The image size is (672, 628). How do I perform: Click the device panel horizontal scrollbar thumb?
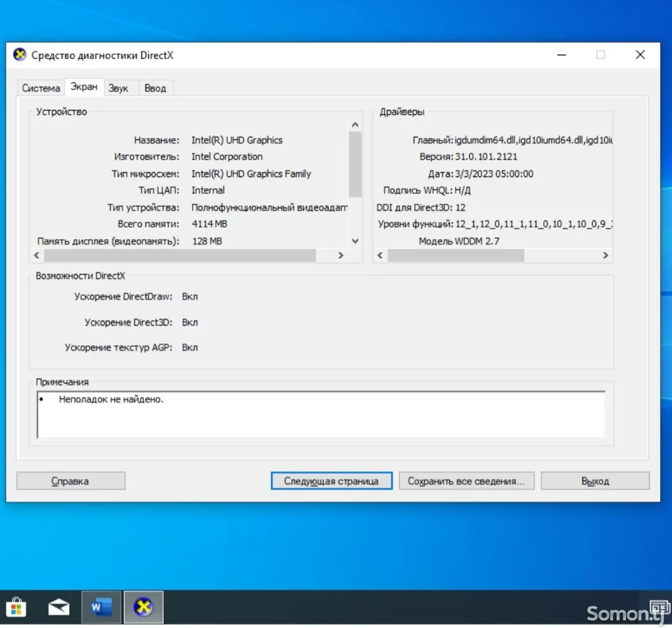[180, 255]
